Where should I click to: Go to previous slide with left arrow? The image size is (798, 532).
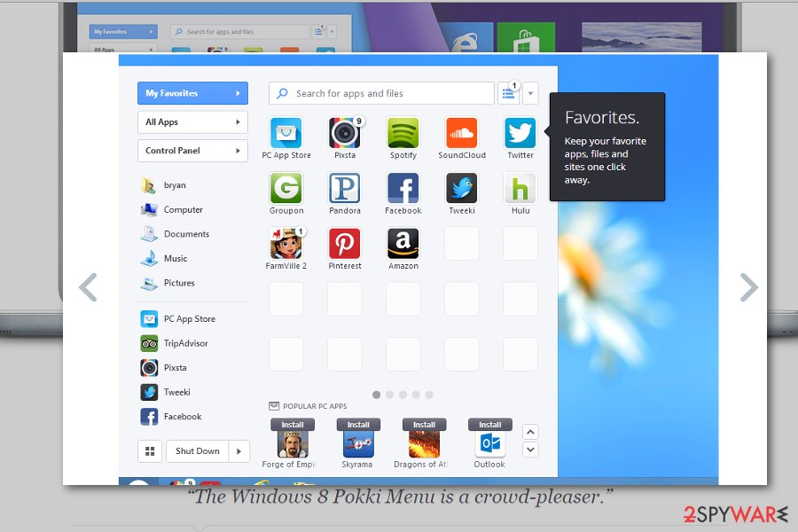pos(88,287)
